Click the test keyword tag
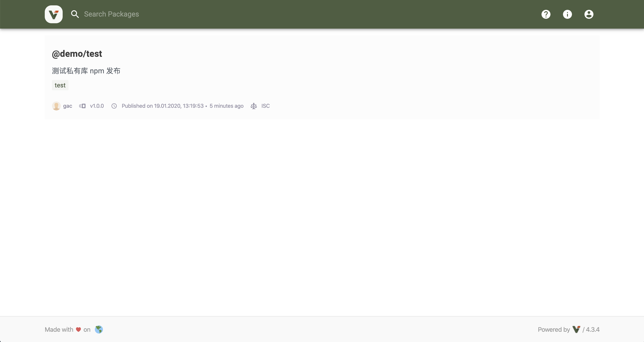This screenshot has height=342, width=644. 60,85
